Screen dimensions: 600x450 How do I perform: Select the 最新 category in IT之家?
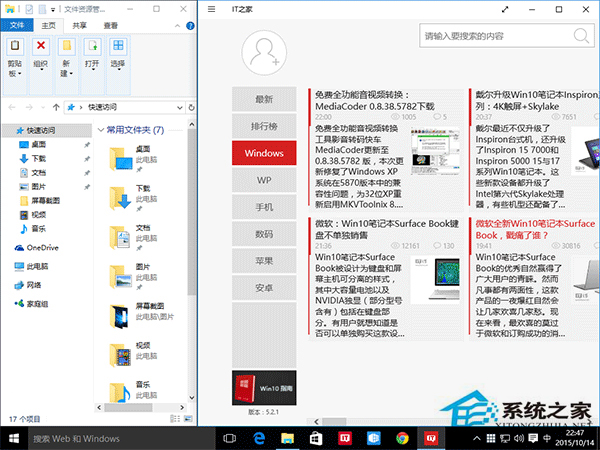point(264,99)
